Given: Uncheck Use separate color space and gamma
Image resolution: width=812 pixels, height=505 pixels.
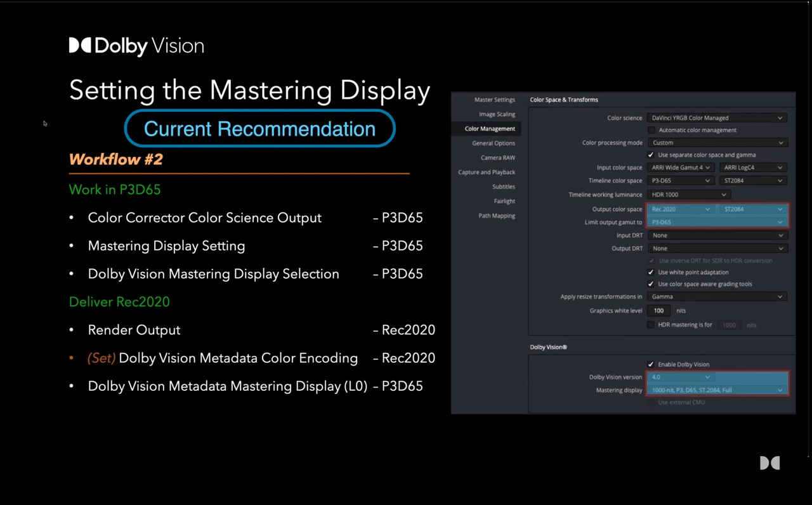Looking at the screenshot, I should (651, 155).
